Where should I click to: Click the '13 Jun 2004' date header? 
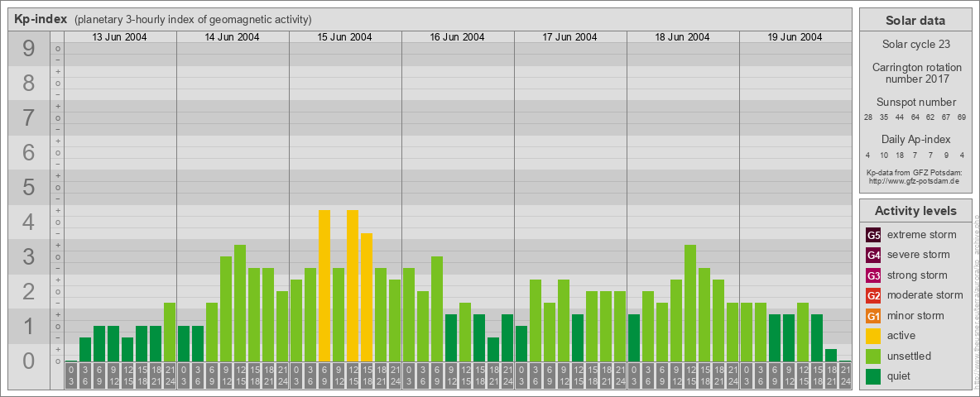point(119,37)
